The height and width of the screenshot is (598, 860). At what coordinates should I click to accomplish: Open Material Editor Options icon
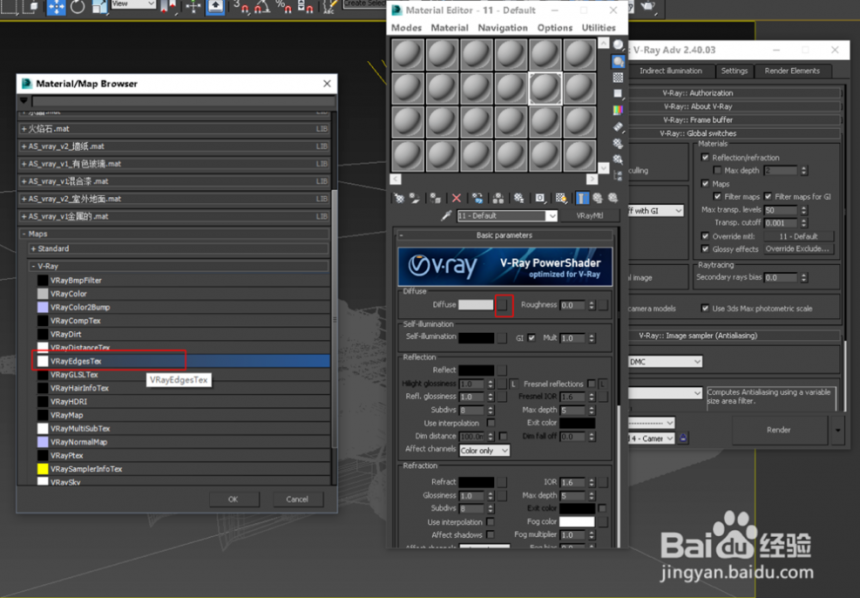click(618, 143)
